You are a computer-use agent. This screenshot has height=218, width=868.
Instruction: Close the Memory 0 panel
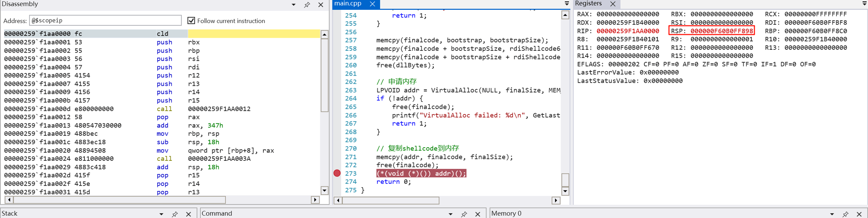859,214
